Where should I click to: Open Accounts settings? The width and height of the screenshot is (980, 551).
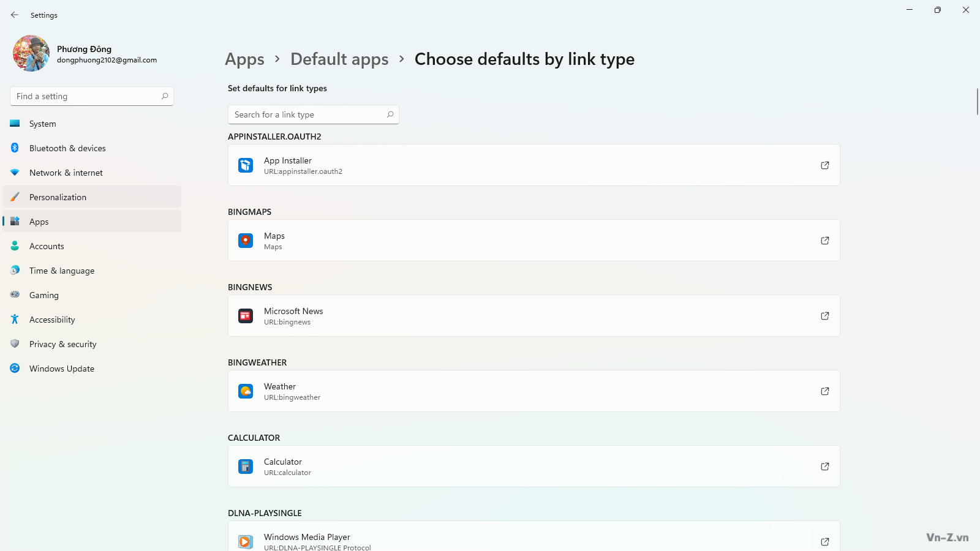[x=92, y=246]
